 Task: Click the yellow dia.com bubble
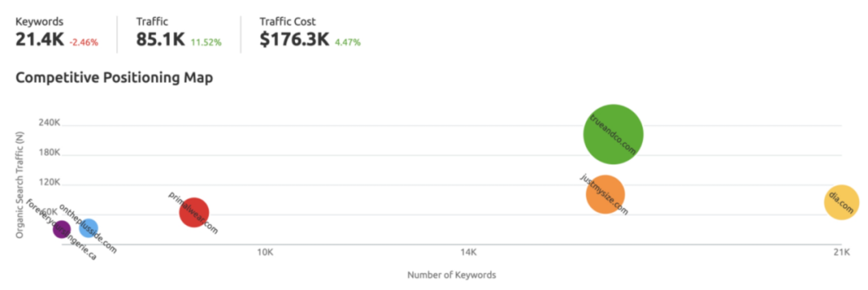(841, 202)
